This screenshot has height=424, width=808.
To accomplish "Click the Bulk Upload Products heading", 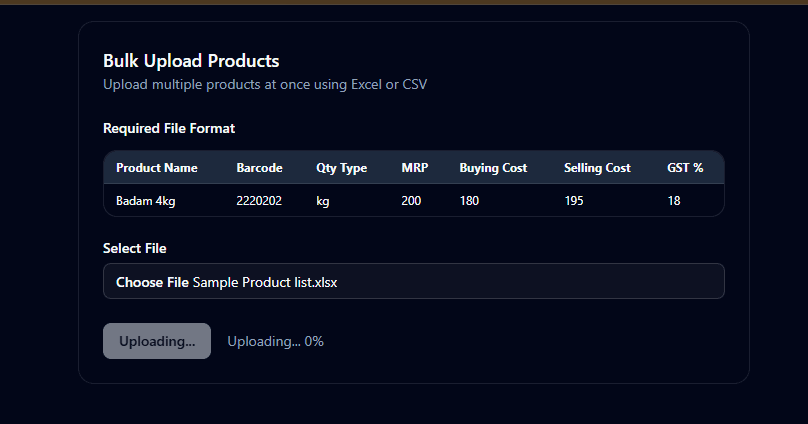I will pos(191,61).
